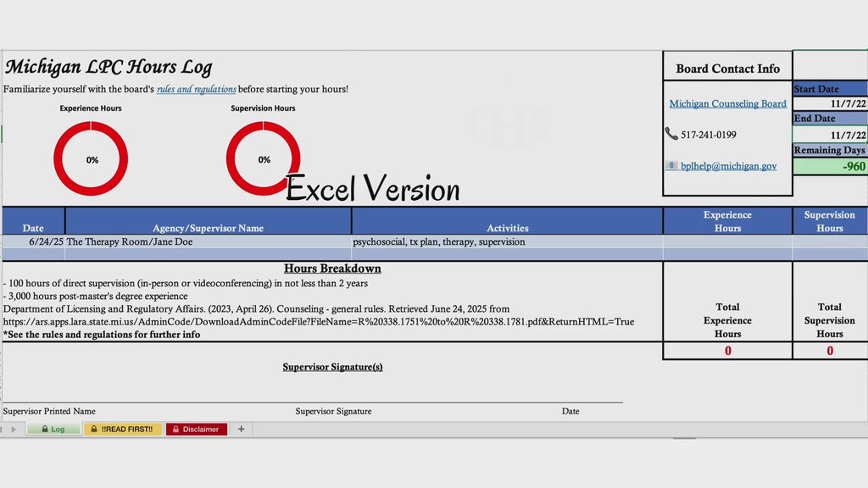Open the !!READ FIRST!! sheet tab

click(x=123, y=430)
